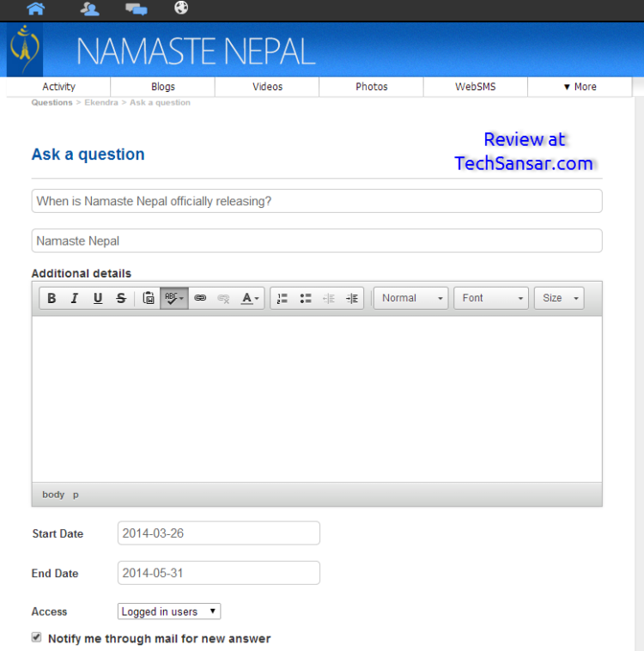This screenshot has height=651, width=644.
Task: Click Paste from Word icon
Action: 149,298
